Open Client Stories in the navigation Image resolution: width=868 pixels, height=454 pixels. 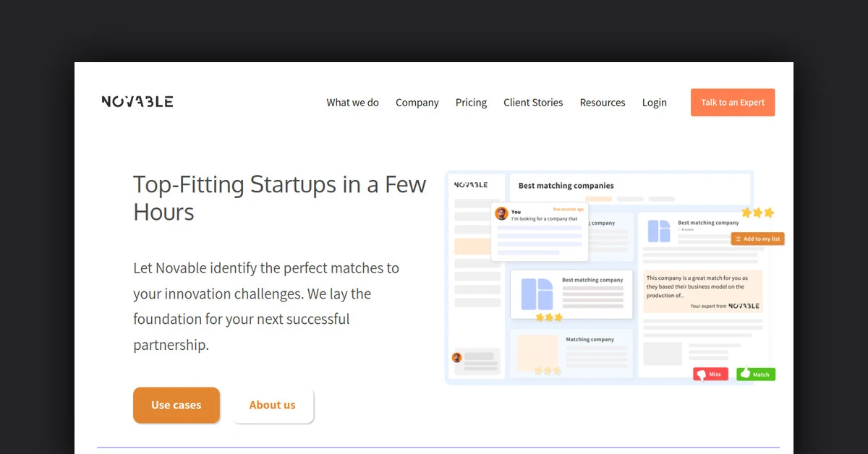pos(533,103)
